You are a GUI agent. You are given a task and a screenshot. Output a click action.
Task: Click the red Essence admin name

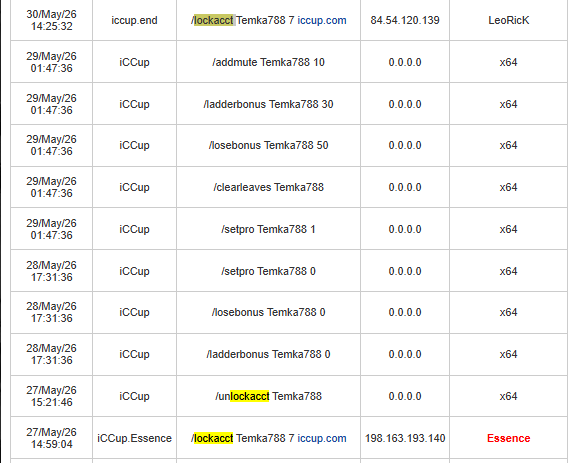pyautogui.click(x=508, y=438)
